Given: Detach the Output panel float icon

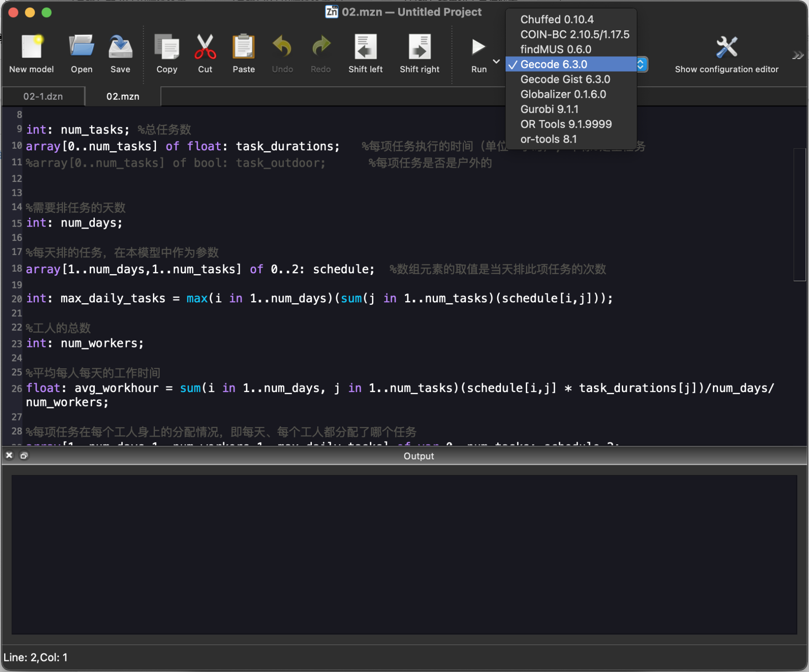Looking at the screenshot, I should [24, 456].
